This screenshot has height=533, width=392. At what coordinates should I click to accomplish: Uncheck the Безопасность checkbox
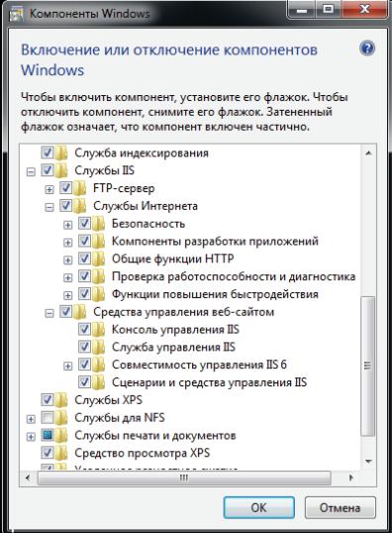click(x=84, y=223)
